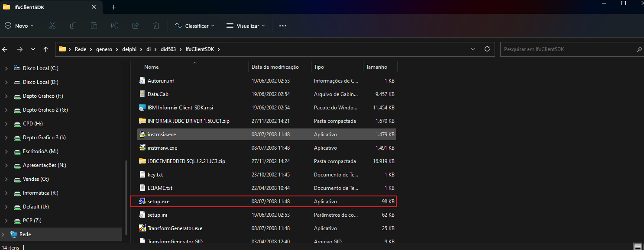The width and height of the screenshot is (644, 250).
Task: Expand the Rede node in sidebar
Action: tap(4, 234)
